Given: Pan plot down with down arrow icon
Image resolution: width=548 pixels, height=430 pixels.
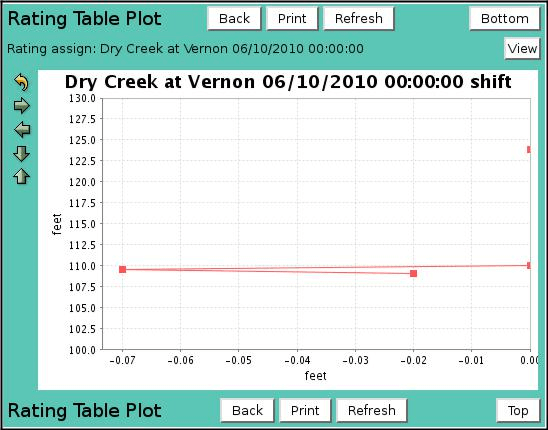Looking at the screenshot, I should (22, 153).
